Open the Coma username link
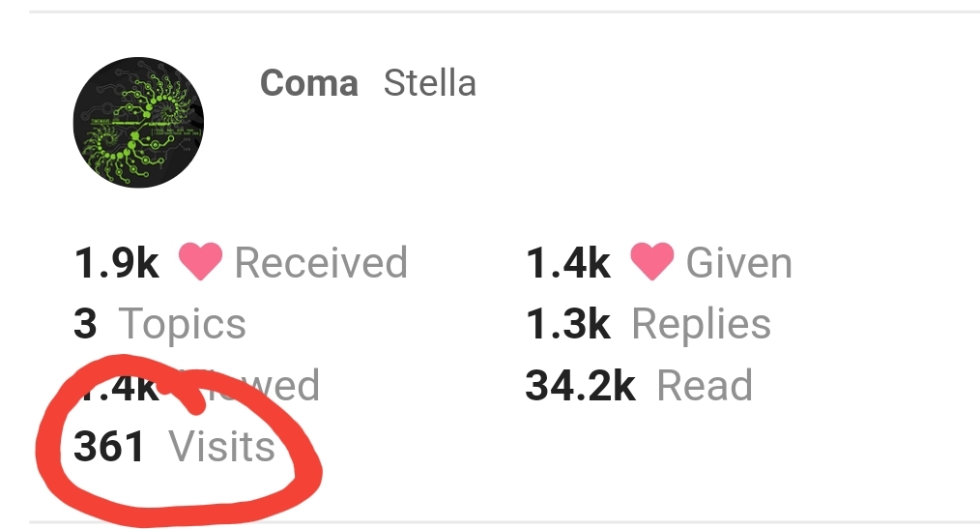980x529 pixels. pos(308,83)
